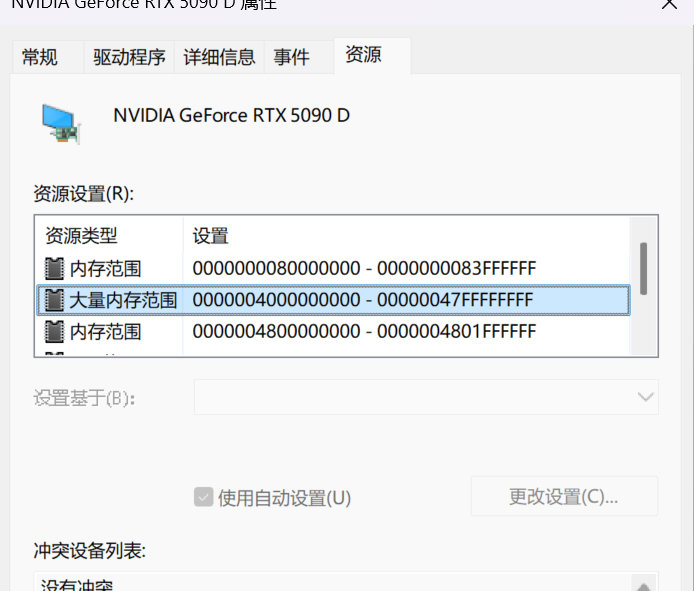Click chip icon of 0000000080000000 memory row
Viewport: 694px width, 591px height.
pos(54,268)
